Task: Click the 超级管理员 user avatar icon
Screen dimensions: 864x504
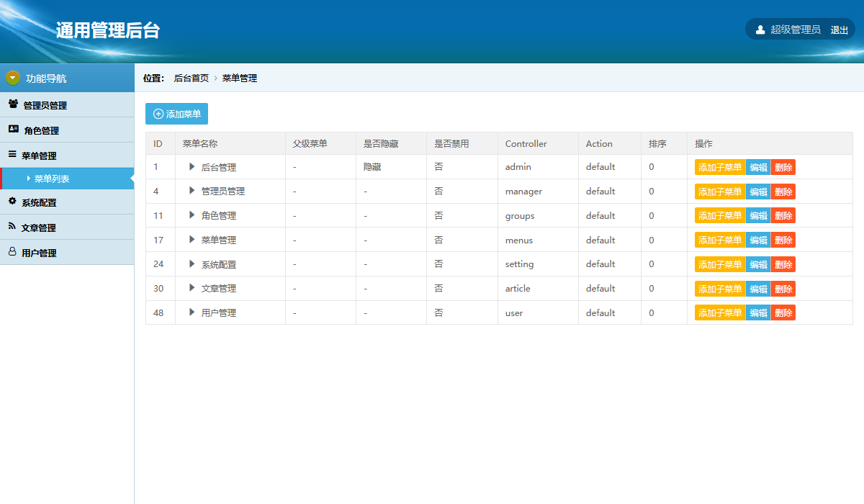Action: click(x=760, y=30)
